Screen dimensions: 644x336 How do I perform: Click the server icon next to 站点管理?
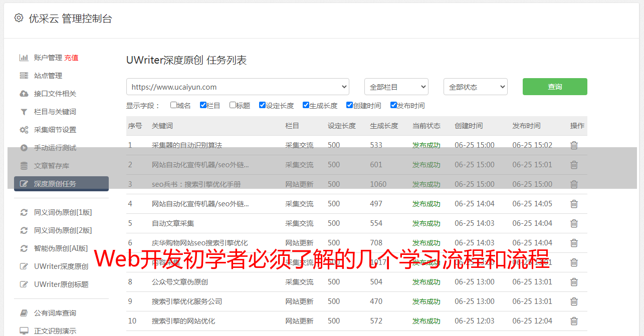[24, 76]
